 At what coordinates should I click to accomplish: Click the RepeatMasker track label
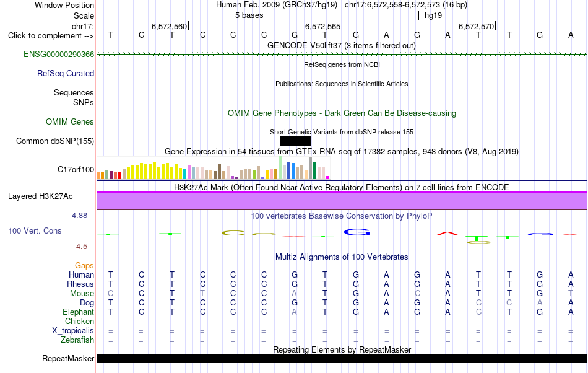(68, 359)
